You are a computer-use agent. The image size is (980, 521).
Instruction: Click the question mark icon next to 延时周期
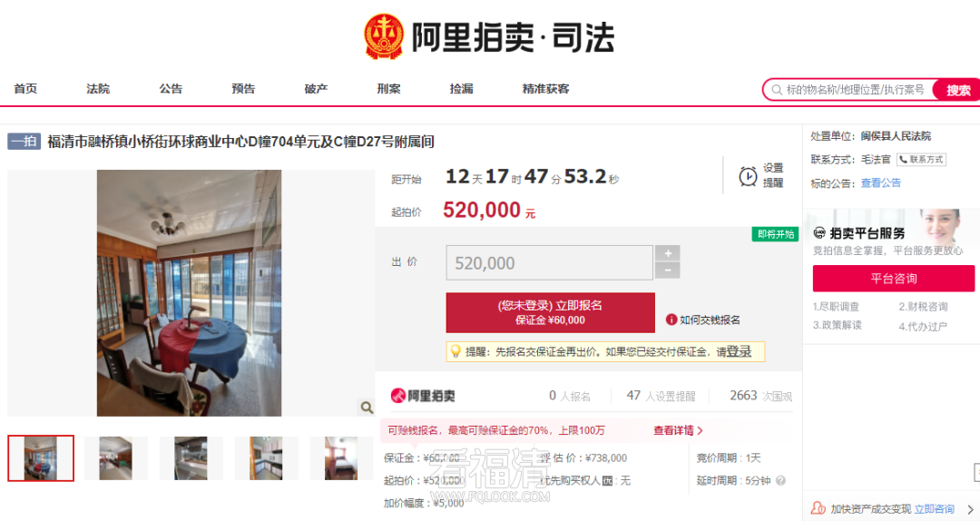pos(780,481)
